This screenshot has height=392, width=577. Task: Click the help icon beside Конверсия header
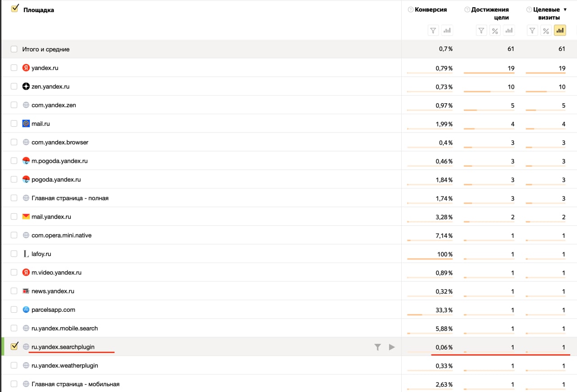point(410,9)
